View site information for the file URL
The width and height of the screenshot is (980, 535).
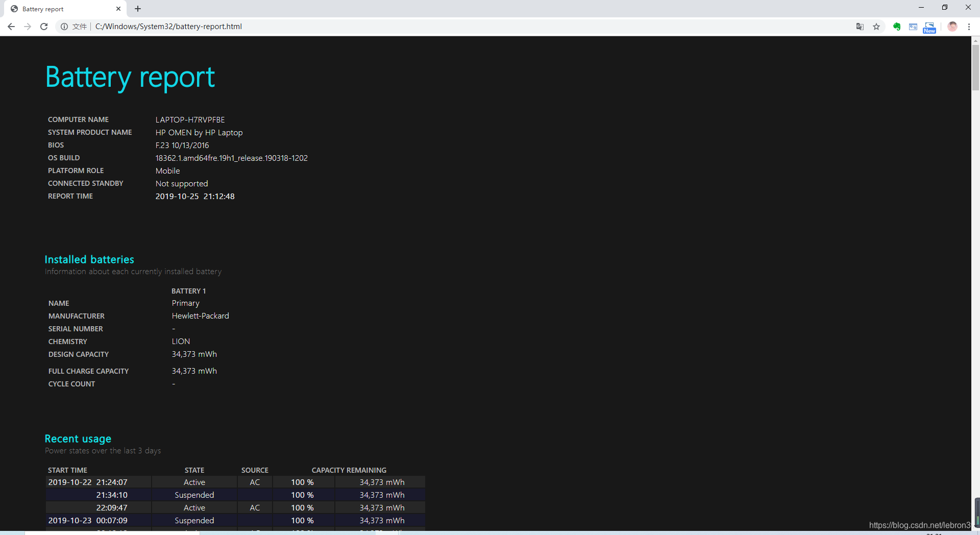(64, 27)
